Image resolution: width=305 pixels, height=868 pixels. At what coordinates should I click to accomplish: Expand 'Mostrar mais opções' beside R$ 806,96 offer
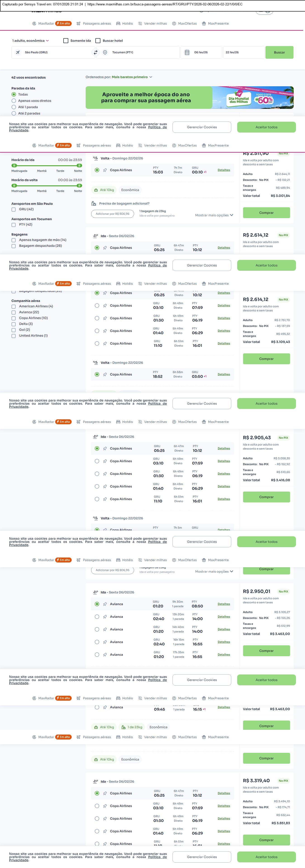click(x=214, y=215)
